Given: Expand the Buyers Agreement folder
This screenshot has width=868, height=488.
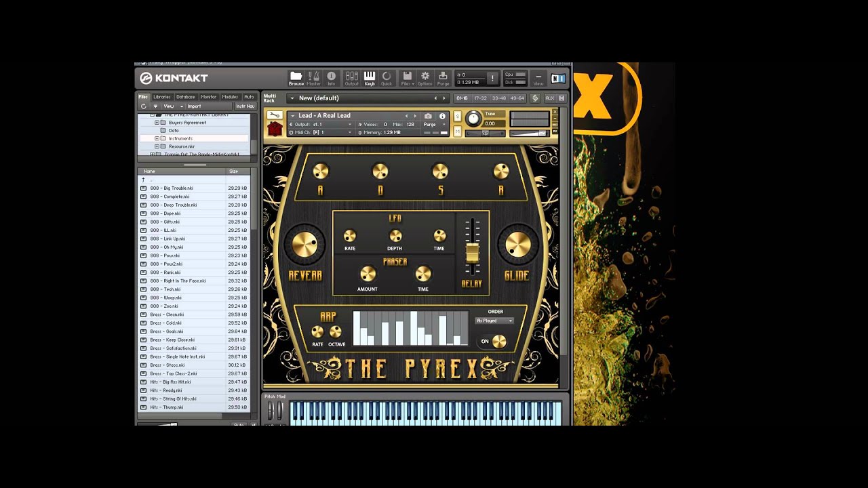Looking at the screenshot, I should click(157, 123).
